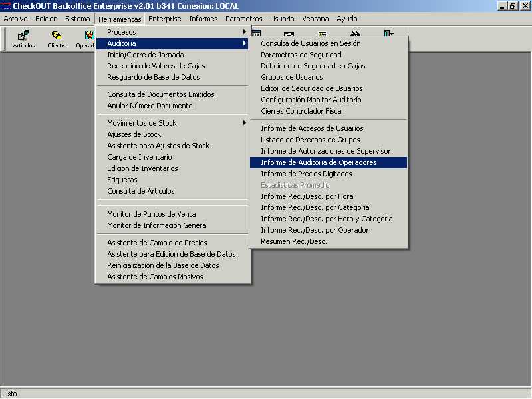Select Parametros de Seguridad
The width and height of the screenshot is (532, 399).
coord(329,55)
